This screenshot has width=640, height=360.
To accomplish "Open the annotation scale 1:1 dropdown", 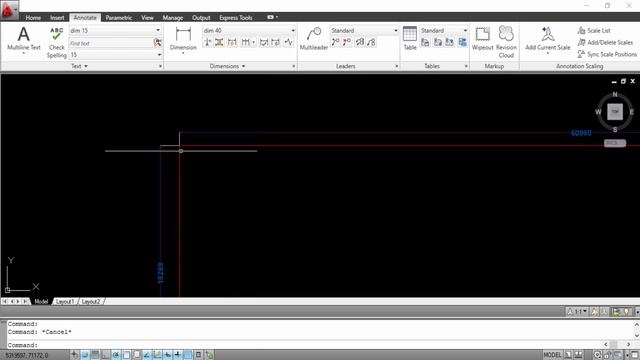I will click(577, 312).
